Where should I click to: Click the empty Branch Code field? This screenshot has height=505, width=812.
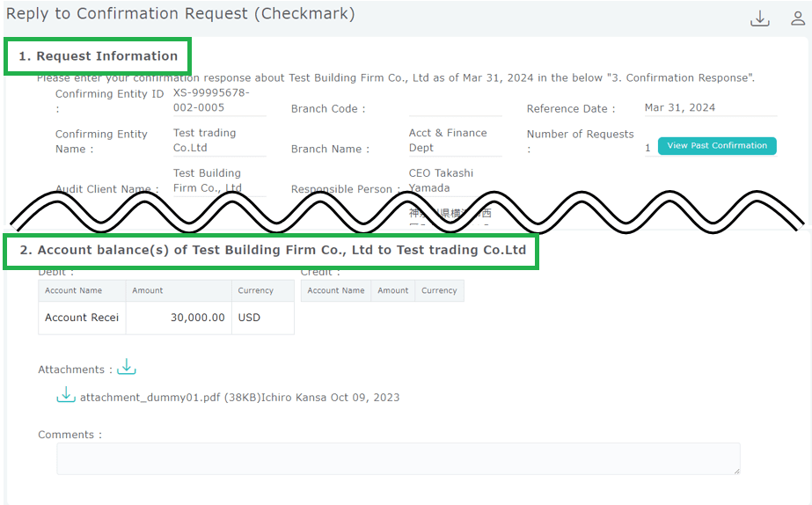pyautogui.click(x=455, y=108)
